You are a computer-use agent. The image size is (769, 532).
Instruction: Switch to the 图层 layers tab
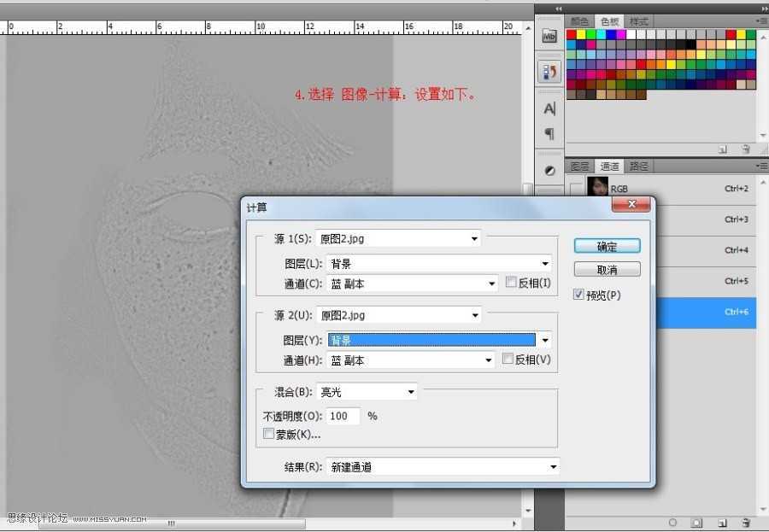(581, 166)
